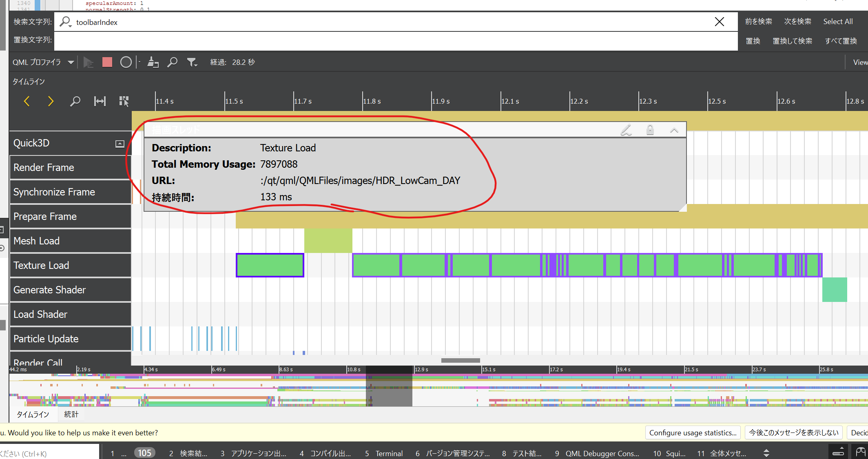Click 置換 replace button
Screen dimensions: 868x459
click(x=753, y=41)
